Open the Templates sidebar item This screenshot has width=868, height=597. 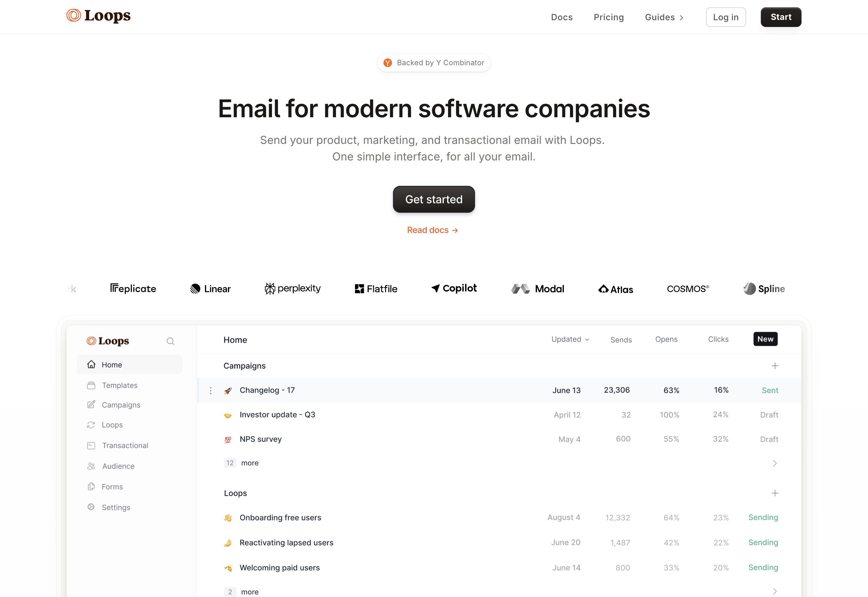pos(119,385)
